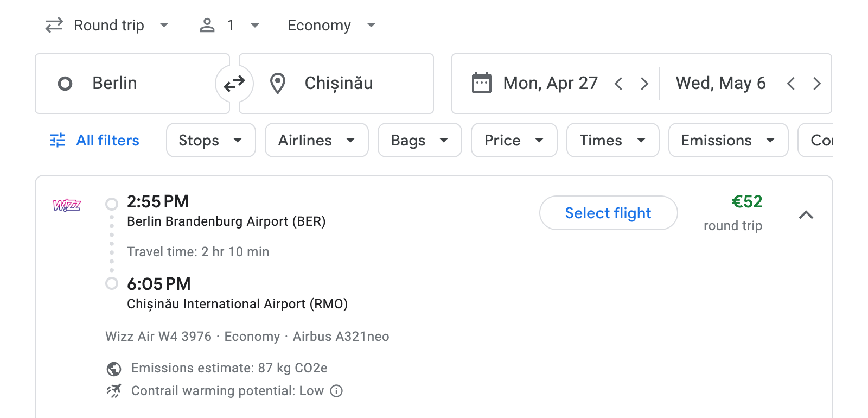Open the Airlines filter

(x=316, y=140)
